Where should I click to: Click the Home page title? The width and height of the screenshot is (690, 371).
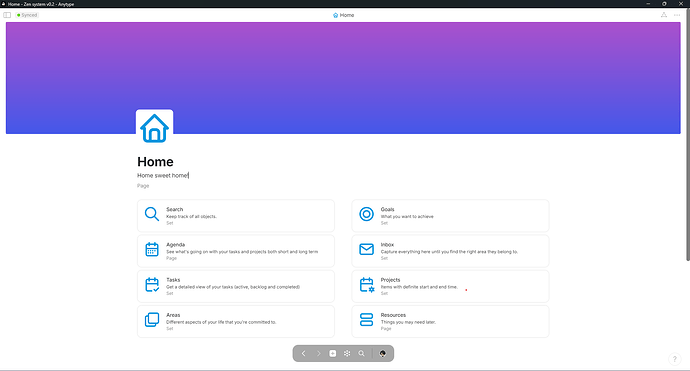(155, 162)
